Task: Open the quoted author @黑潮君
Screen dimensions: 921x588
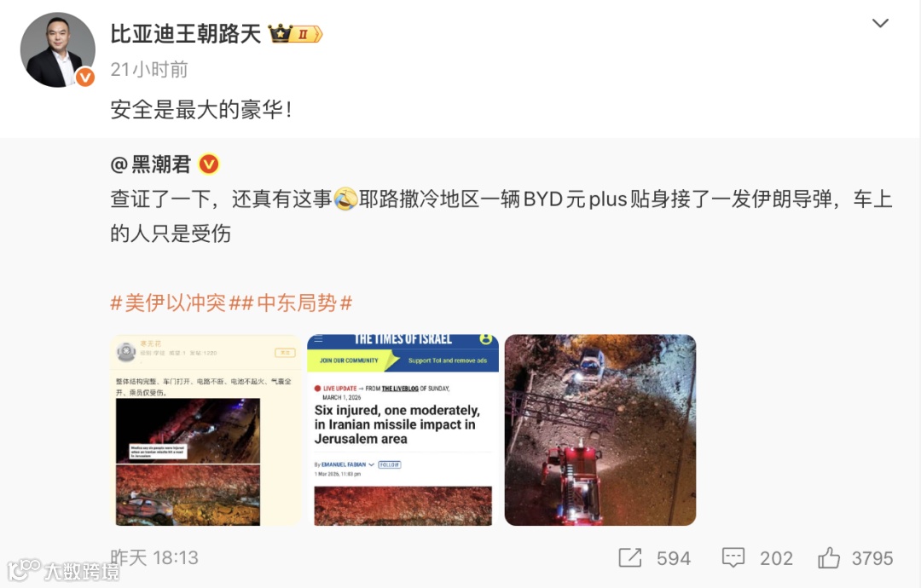Action: click(x=150, y=164)
